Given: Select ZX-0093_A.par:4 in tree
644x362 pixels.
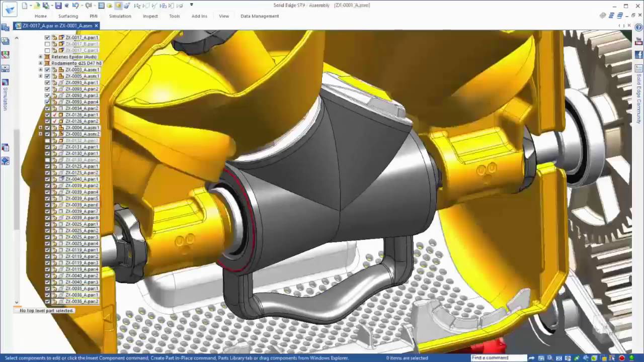Looking at the screenshot, I should pyautogui.click(x=82, y=102).
